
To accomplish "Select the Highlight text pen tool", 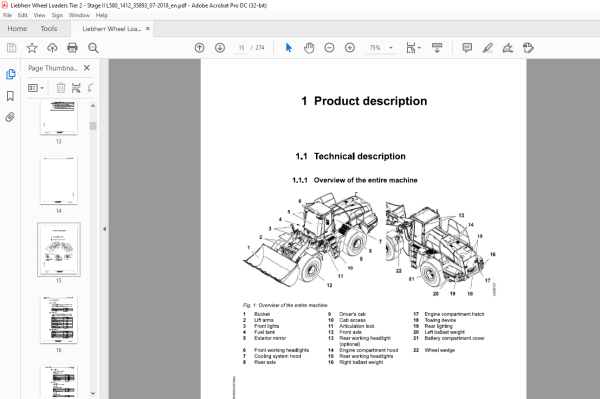I will pyautogui.click(x=488, y=48).
